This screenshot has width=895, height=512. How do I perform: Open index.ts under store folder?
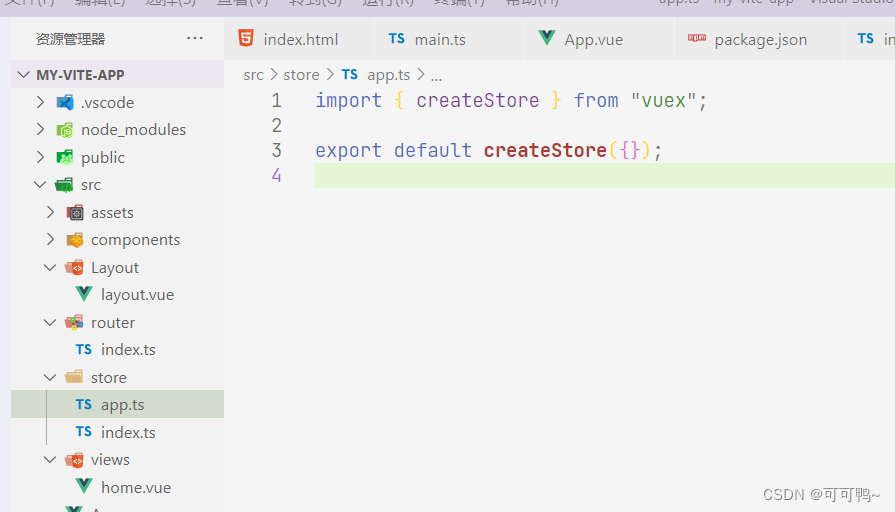128,432
